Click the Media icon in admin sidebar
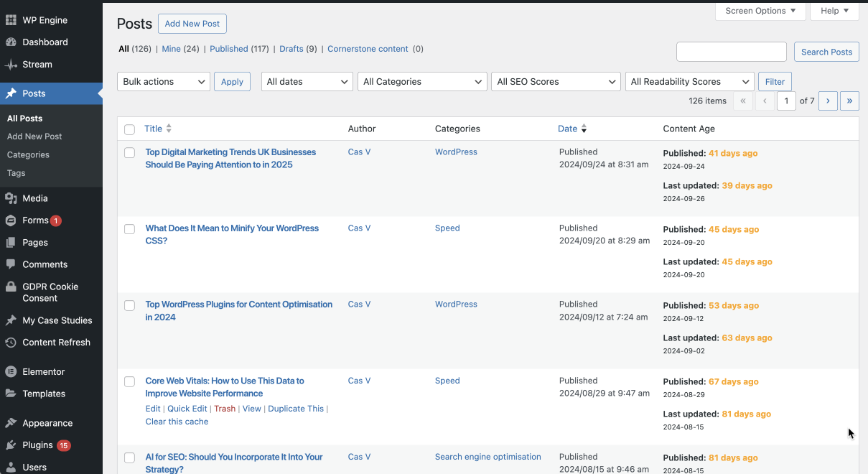 pos(11,198)
